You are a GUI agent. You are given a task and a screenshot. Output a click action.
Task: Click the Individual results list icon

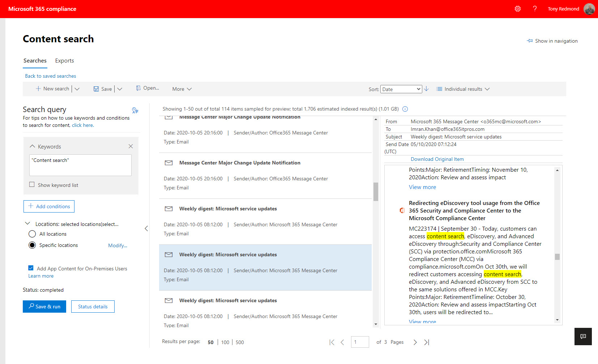[x=439, y=89]
